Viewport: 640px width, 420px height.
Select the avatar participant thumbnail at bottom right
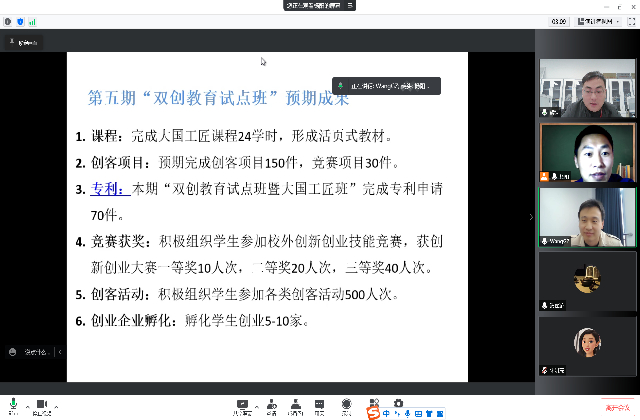click(587, 345)
